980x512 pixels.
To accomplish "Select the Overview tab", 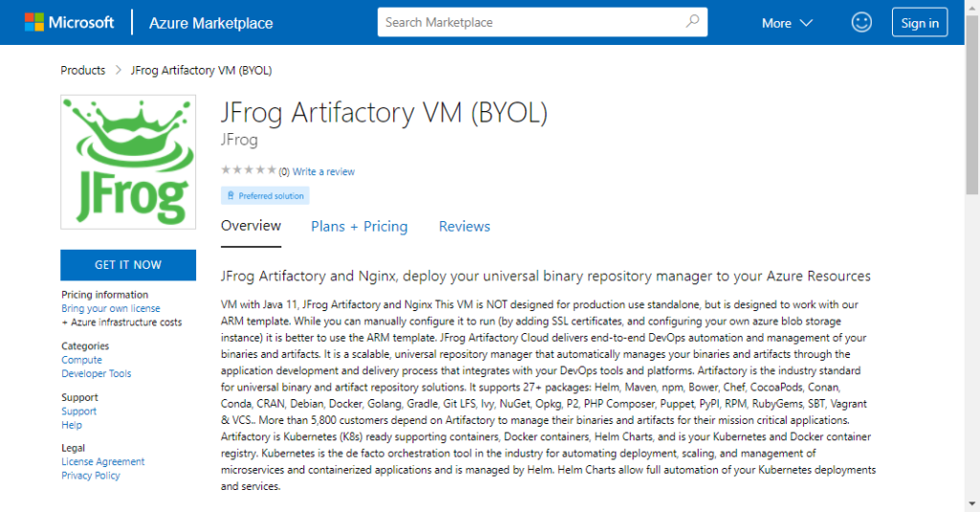I will pyautogui.click(x=251, y=226).
